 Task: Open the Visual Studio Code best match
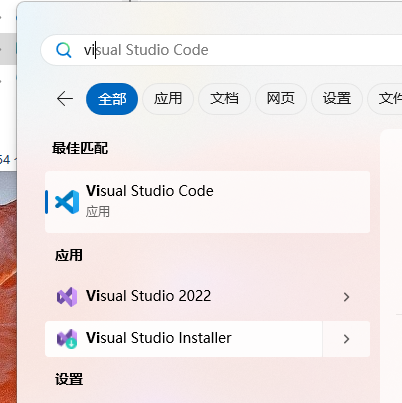click(x=207, y=202)
